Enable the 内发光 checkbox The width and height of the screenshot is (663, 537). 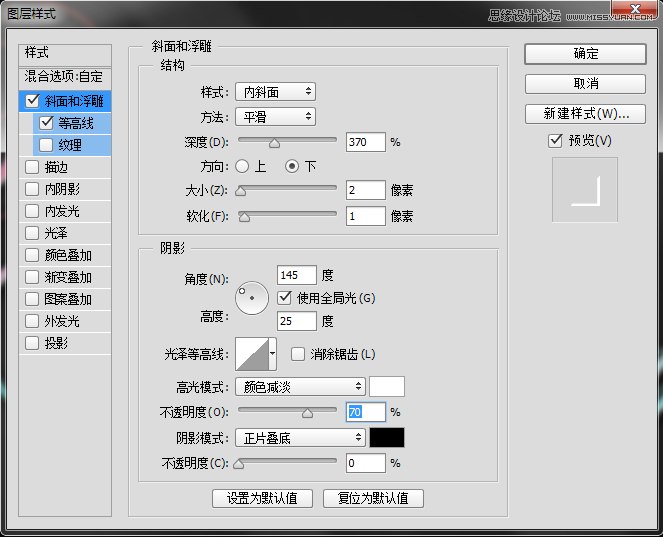click(33, 211)
